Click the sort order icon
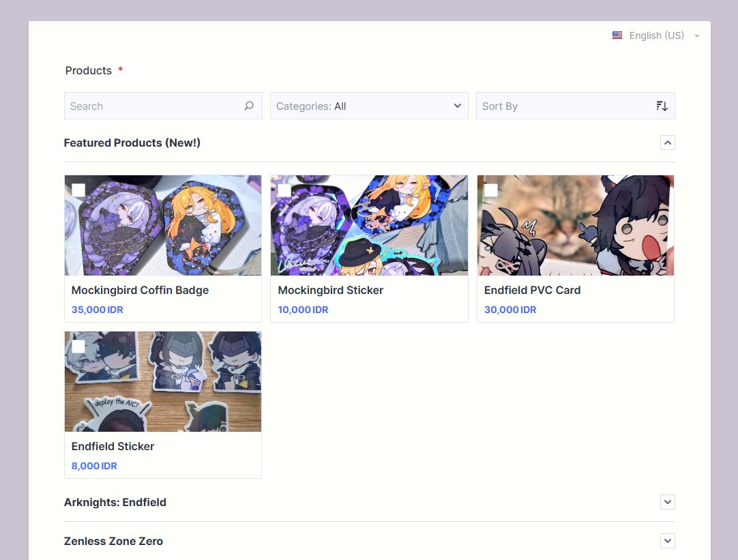 662,106
